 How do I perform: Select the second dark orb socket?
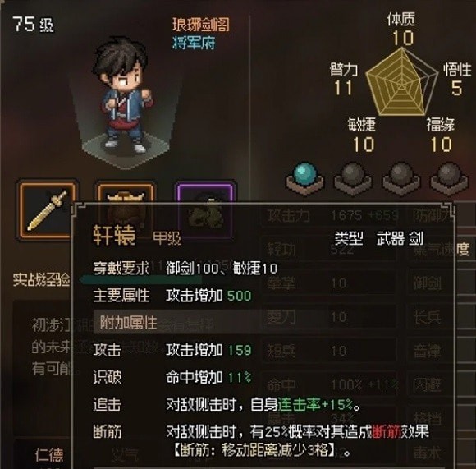point(353,178)
